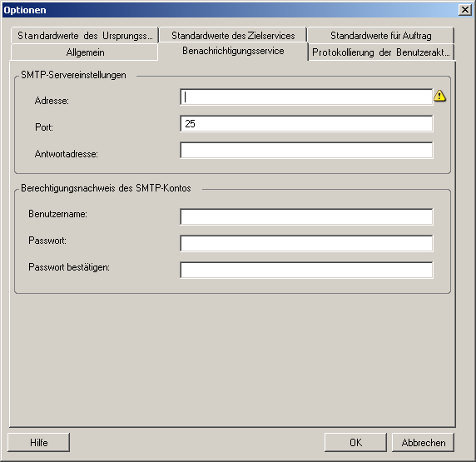Open Protokollierung der Benutzerakt... tab
476x462 pixels.
pos(380,52)
